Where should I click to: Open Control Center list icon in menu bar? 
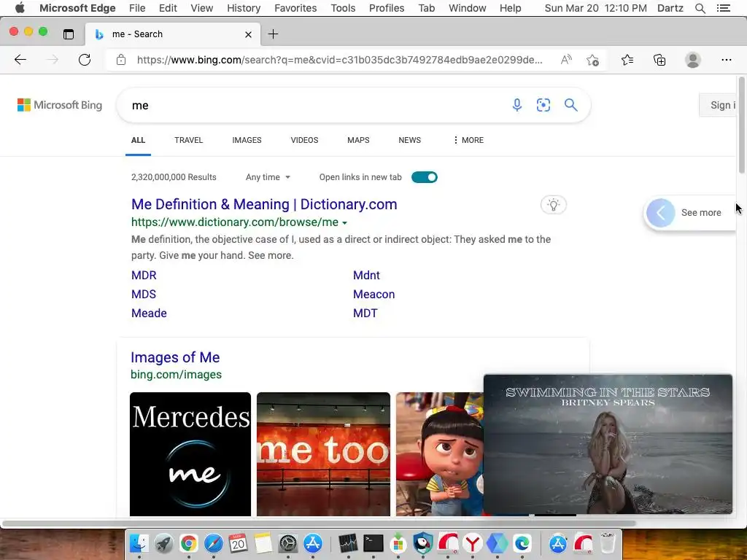point(723,8)
